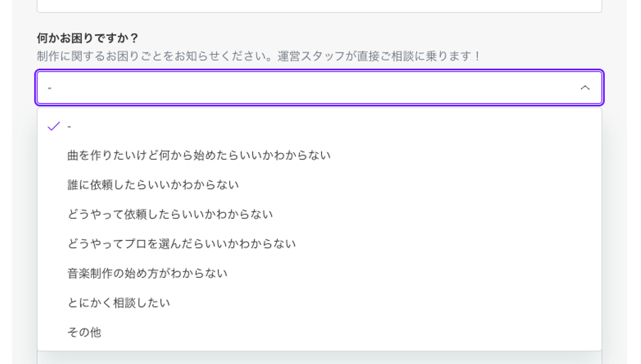Choose "どうやってプロを選んだらいいかわからない"
The image size is (641, 364).
point(181,244)
